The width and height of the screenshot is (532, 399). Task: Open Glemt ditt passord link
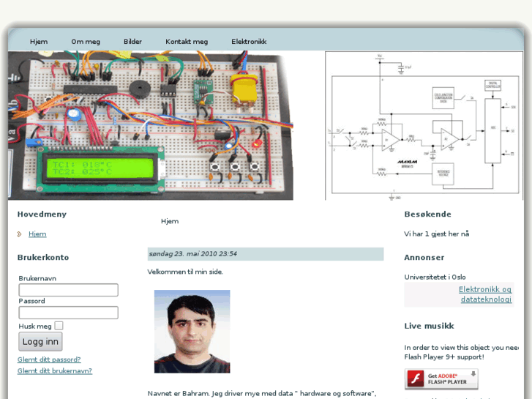click(49, 359)
